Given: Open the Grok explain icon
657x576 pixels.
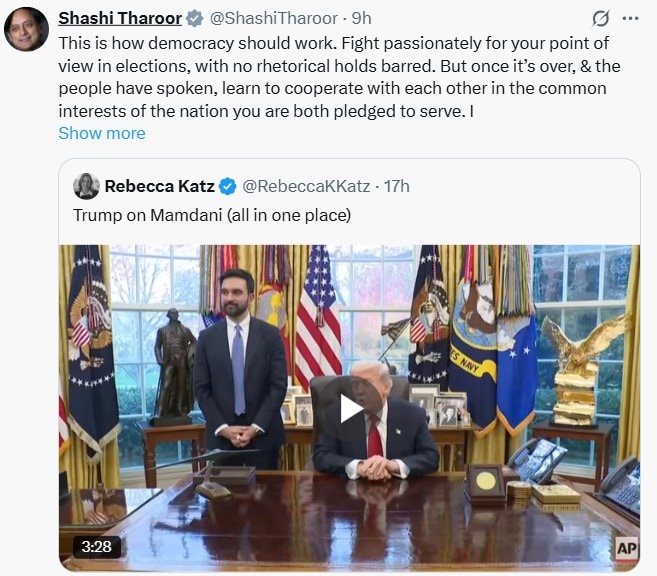Looking at the screenshot, I should point(601,19).
